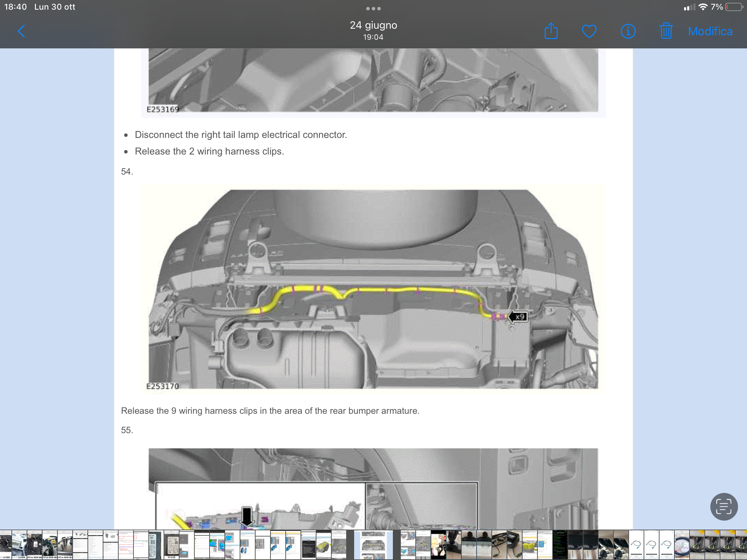747x560 pixels.
Task: Go back using the blue chevron
Action: (21, 31)
